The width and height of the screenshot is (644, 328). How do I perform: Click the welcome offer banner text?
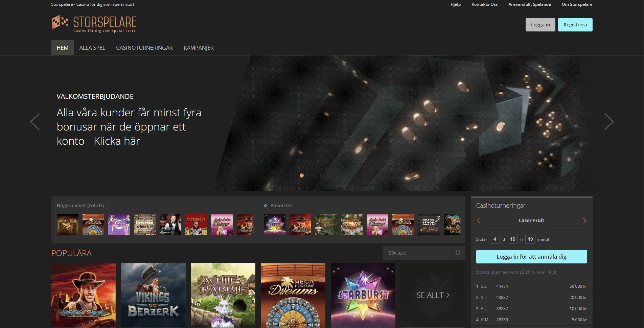129,127
